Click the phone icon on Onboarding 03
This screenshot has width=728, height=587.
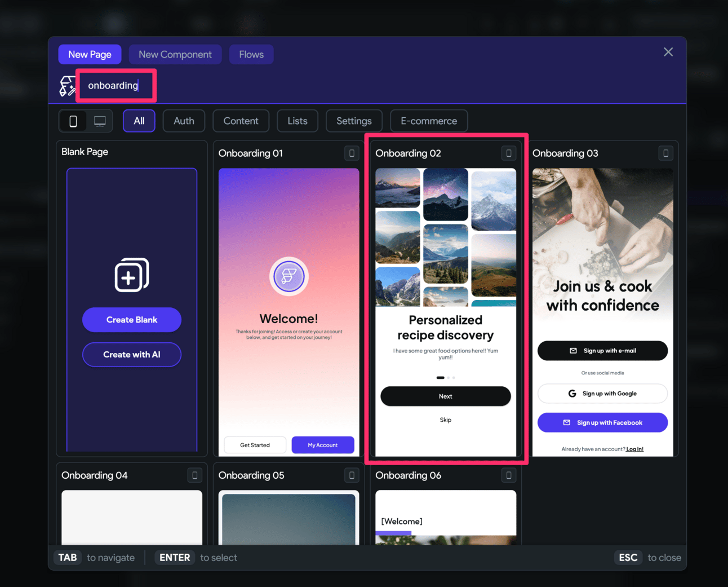(x=666, y=153)
